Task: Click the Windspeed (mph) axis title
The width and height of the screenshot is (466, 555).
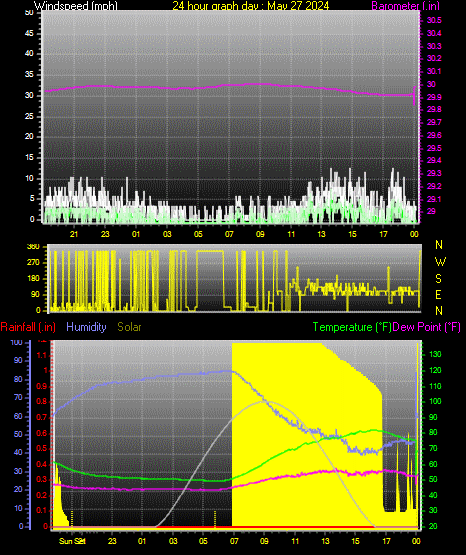Action: coord(76,5)
